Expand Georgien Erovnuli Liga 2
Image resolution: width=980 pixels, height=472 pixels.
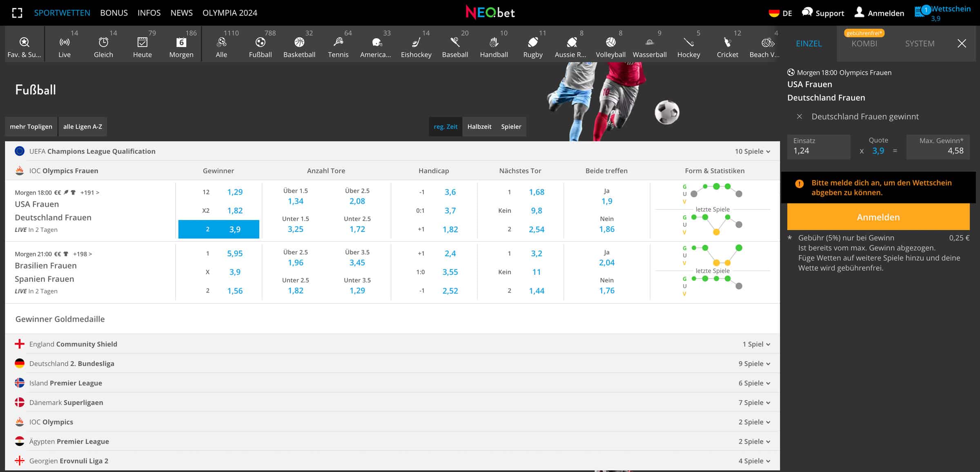392,461
